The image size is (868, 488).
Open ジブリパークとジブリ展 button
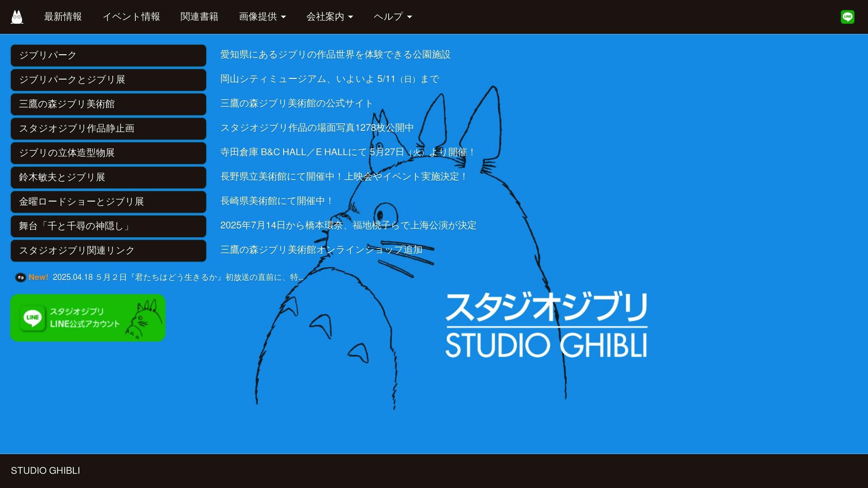108,80
